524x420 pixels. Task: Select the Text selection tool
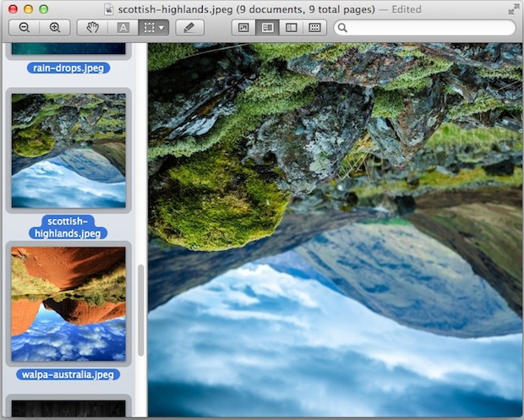(123, 28)
